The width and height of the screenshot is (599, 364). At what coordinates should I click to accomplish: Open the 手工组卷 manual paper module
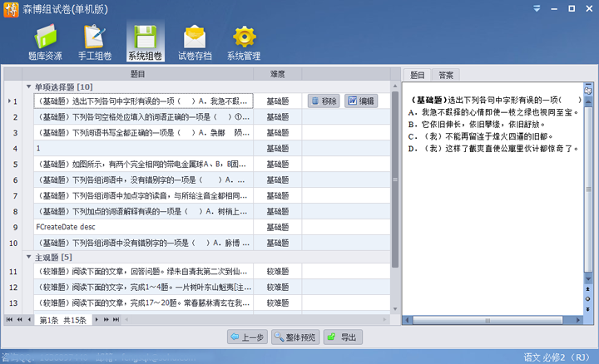(x=95, y=43)
